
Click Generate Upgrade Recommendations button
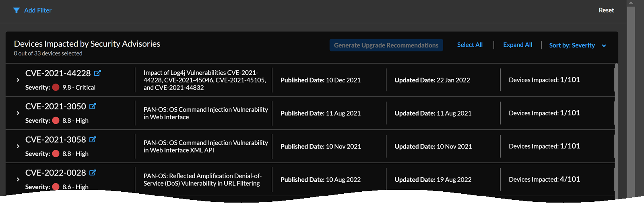pos(386,45)
